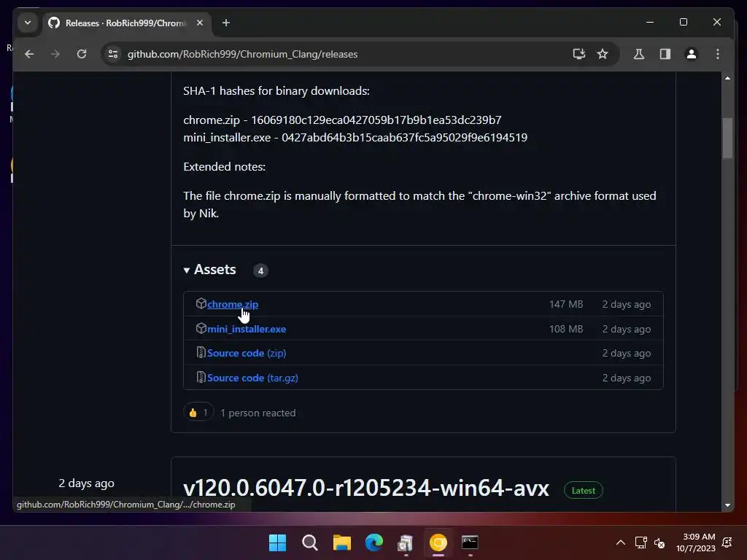The width and height of the screenshot is (747, 560).
Task: Download Source code (tar.gz)
Action: pyautogui.click(x=252, y=378)
